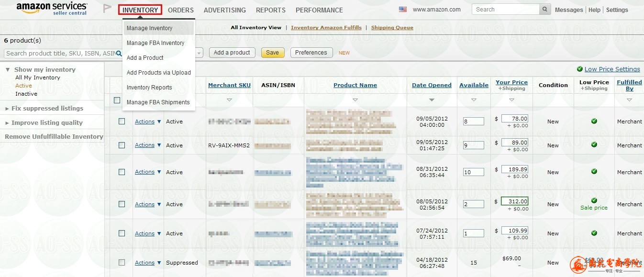Click the sort arrow under Date Opened
Viewport: 644px width, 277px height.
click(432, 100)
